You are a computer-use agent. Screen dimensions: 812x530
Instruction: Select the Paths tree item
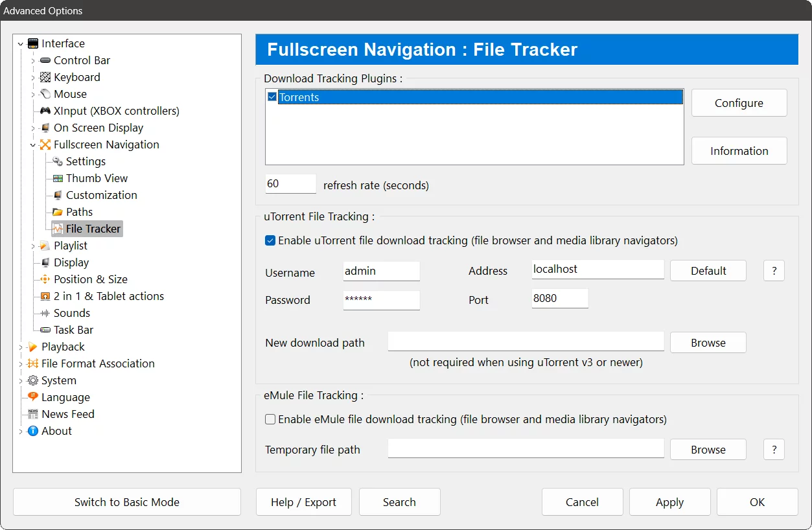[x=79, y=212]
